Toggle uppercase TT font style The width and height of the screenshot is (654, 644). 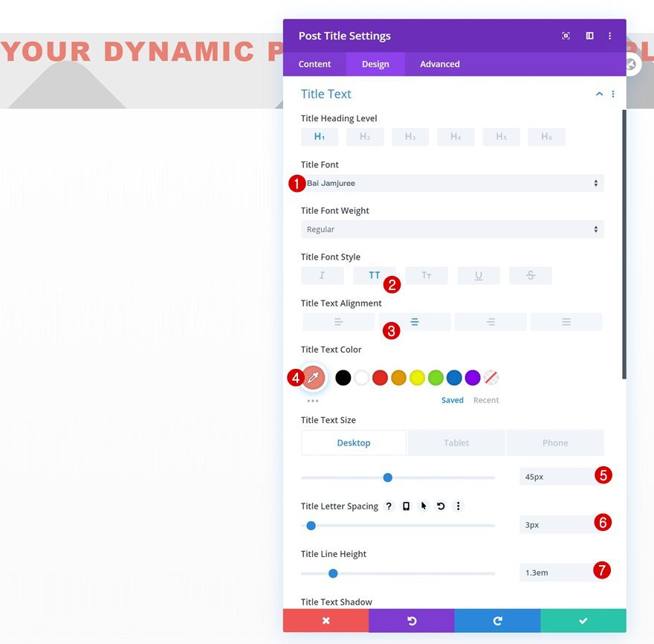point(374,275)
